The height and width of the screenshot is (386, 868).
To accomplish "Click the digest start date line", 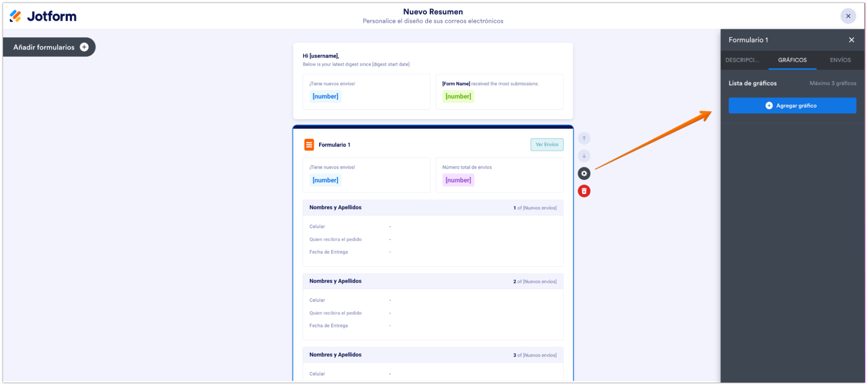I will click(356, 64).
